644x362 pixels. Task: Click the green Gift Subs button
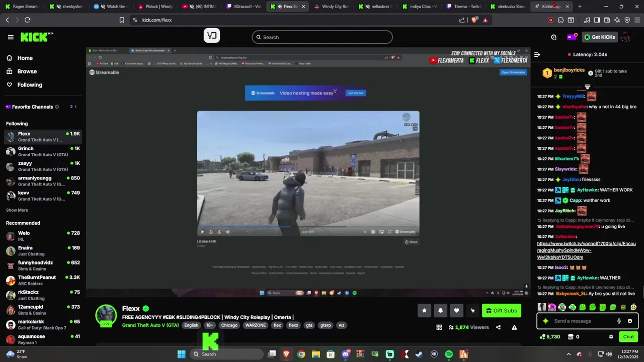(502, 311)
